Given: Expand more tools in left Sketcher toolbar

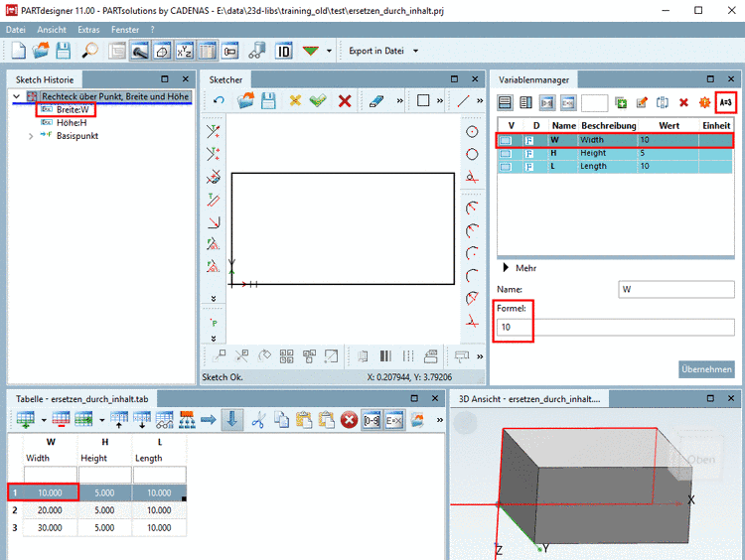Looking at the screenshot, I should (x=214, y=298).
